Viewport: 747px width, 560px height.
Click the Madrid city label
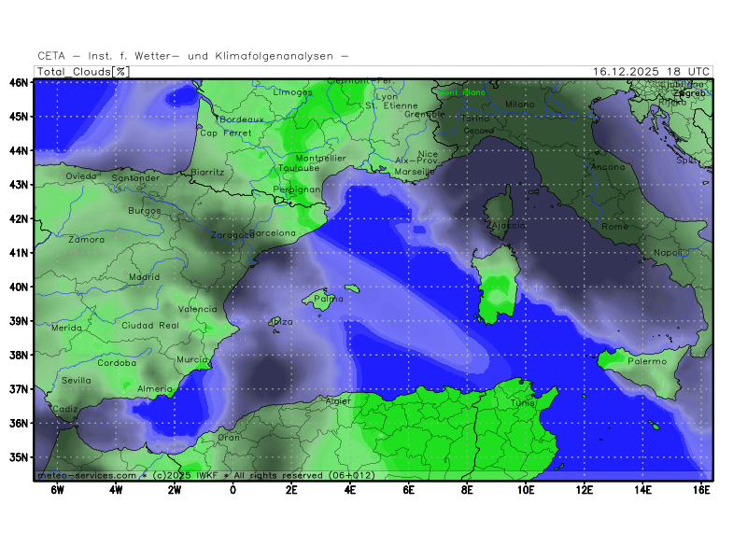pos(144,277)
